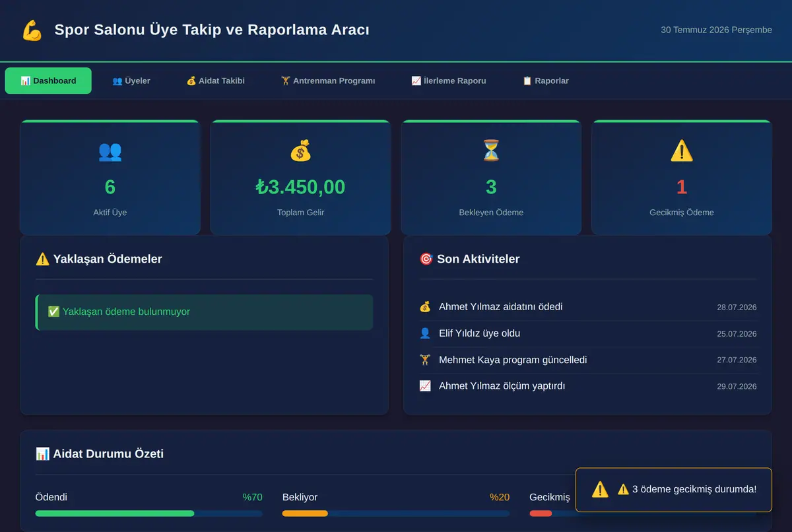Open the Raporlar tab
Viewport: 792px width, 532px height.
[545, 81]
